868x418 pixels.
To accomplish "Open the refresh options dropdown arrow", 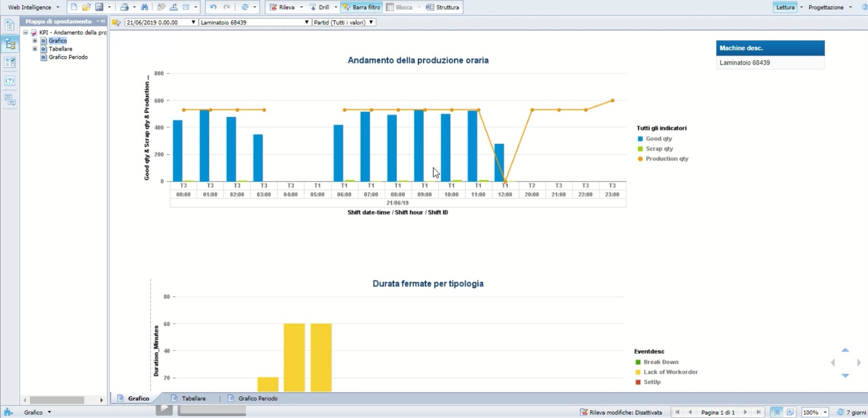I will coord(255,7).
